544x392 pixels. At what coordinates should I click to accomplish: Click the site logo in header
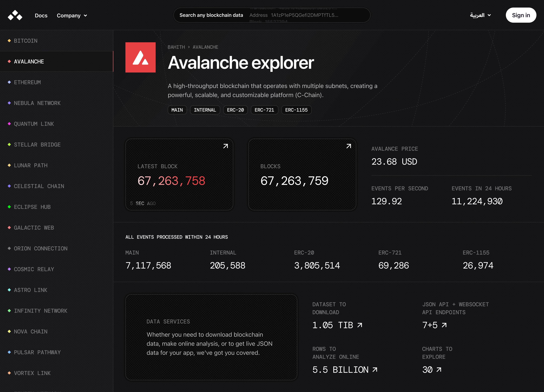(15, 15)
